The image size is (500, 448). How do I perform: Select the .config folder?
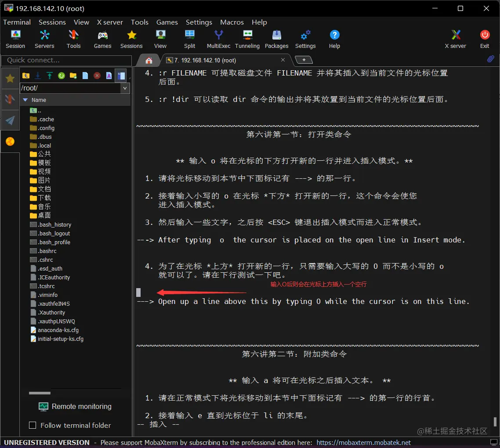coord(42,128)
